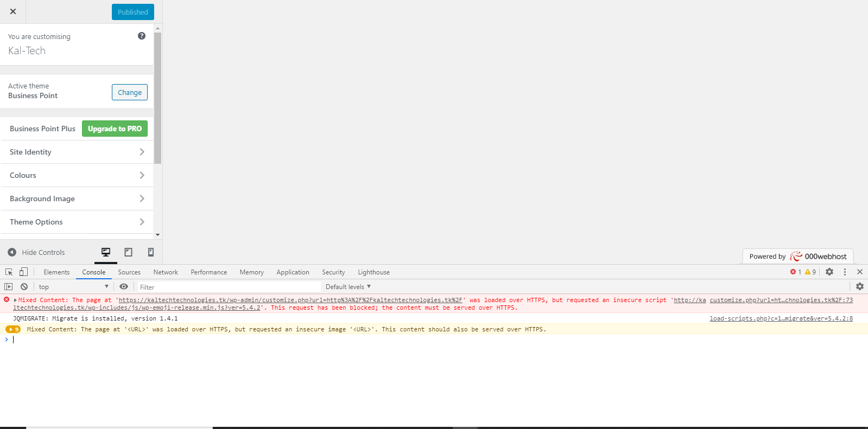This screenshot has width=868, height=429.
Task: Close the DevTools panel
Action: click(860, 272)
